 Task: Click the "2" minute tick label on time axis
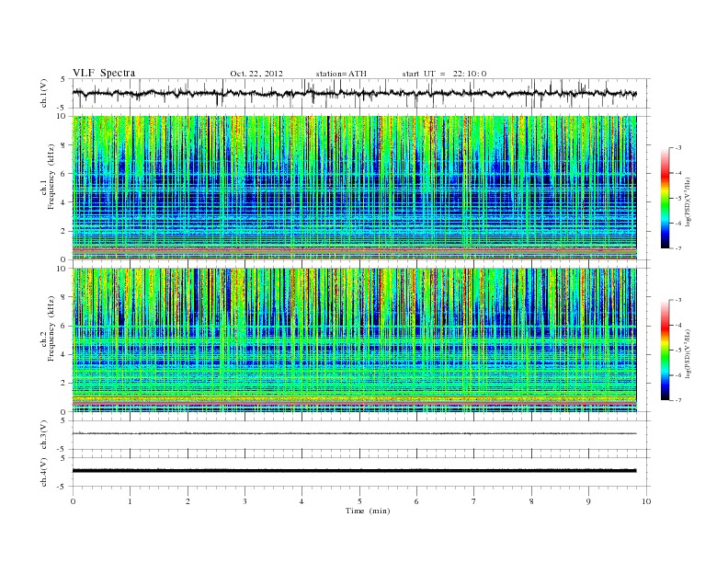click(x=188, y=501)
